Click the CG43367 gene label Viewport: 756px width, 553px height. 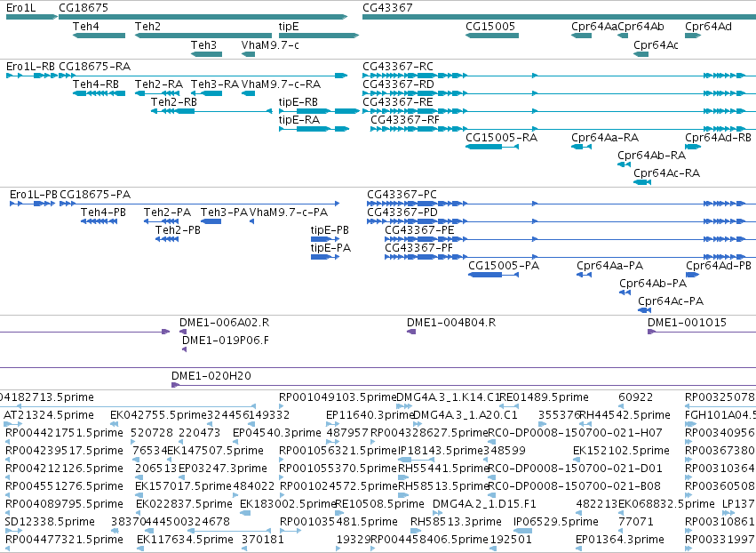tap(387, 8)
